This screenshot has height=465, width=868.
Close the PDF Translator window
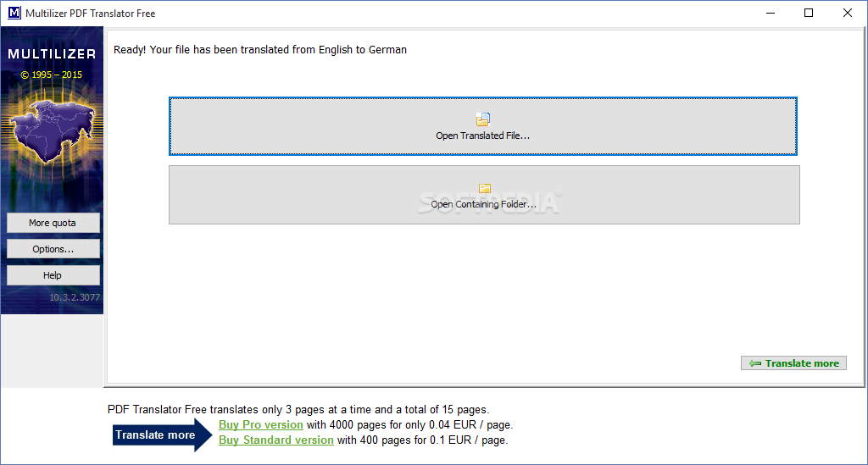(x=848, y=13)
